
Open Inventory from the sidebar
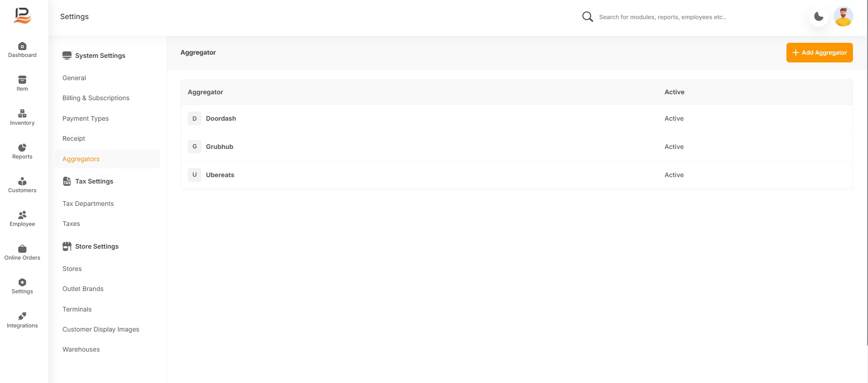22,114
